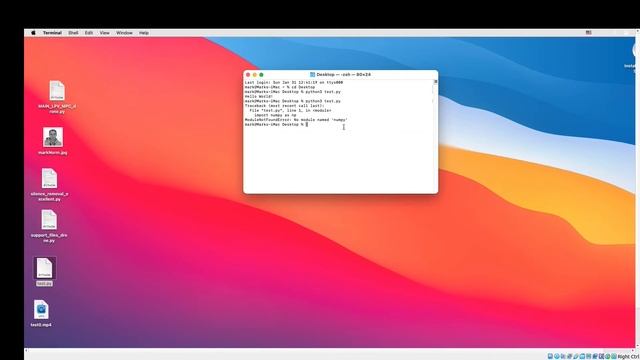Open the View menu
640x360 pixels.
tap(104, 33)
